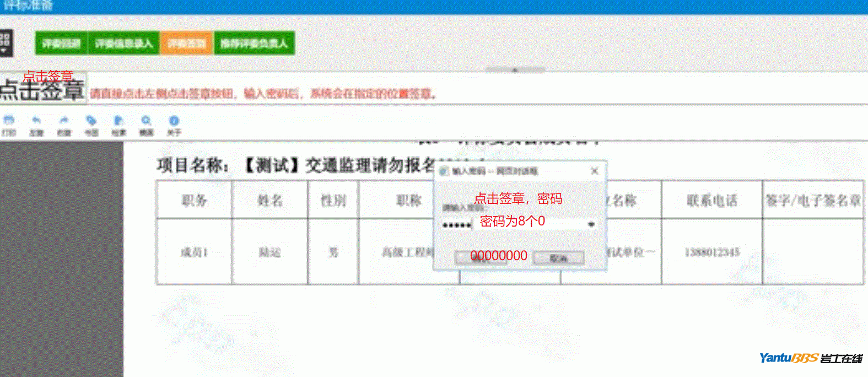Viewport: 868px width, 377px height.
Task: Click the document icon left of magnifier
Action: (118, 121)
